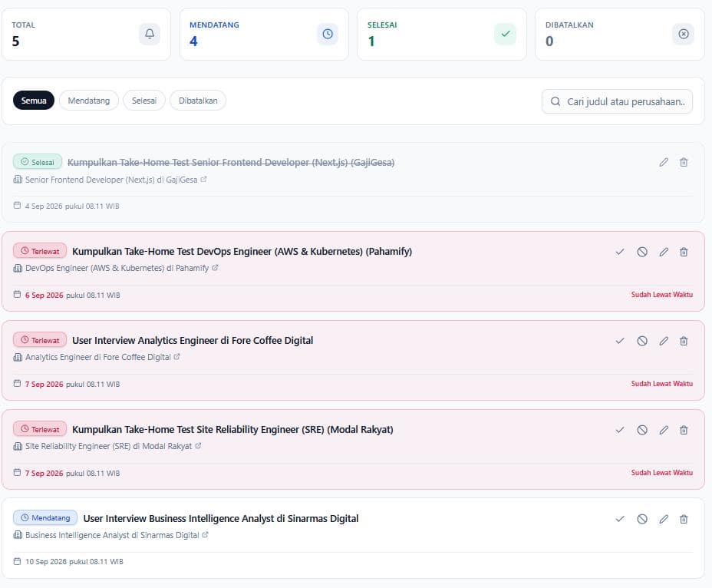Screen dimensions: 712x588
Task: Edit the Modal Rakyat SRE reminder
Action: pyautogui.click(x=664, y=430)
